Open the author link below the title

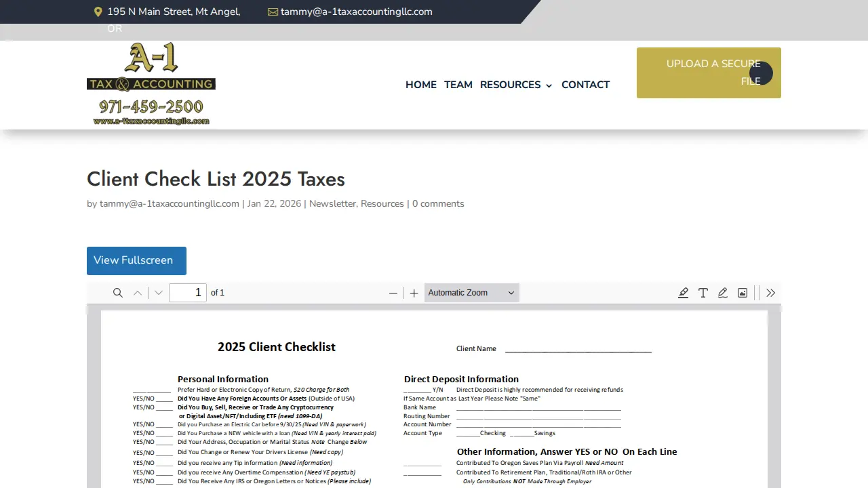(x=170, y=204)
